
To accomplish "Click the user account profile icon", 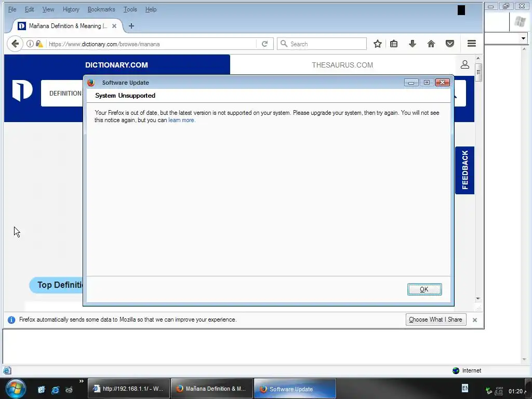I will (465, 64).
